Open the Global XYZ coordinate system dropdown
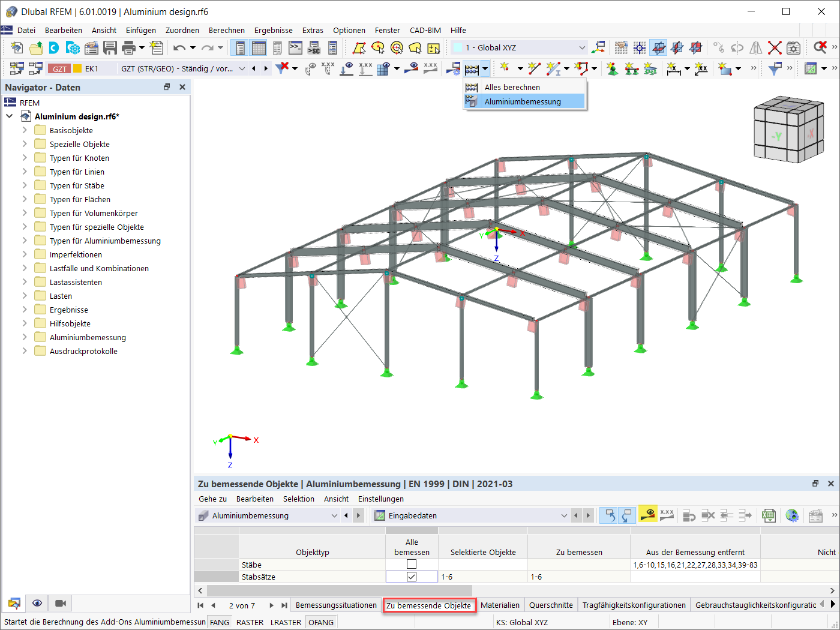This screenshot has width=840, height=630. 581,48
